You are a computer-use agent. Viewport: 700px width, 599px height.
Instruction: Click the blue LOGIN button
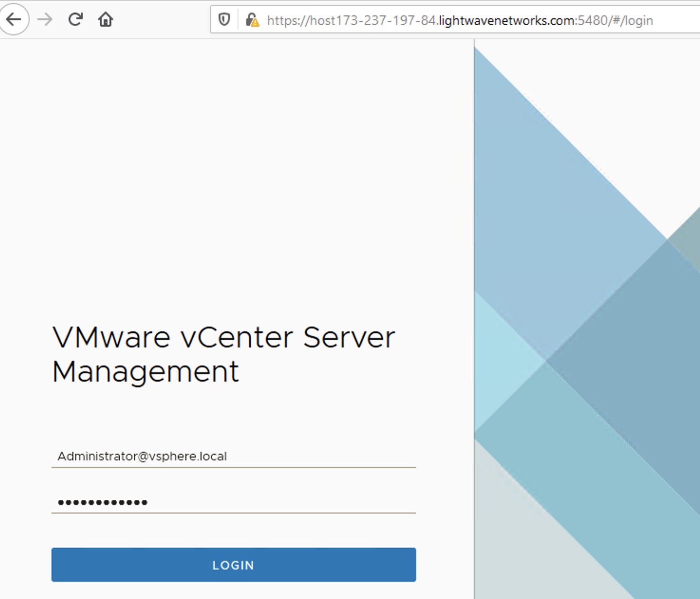pos(234,565)
